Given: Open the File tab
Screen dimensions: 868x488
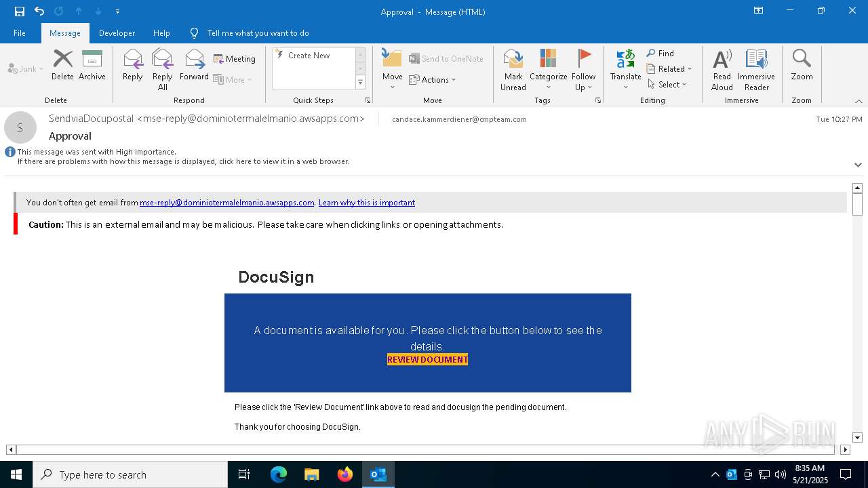Looking at the screenshot, I should click(x=20, y=33).
